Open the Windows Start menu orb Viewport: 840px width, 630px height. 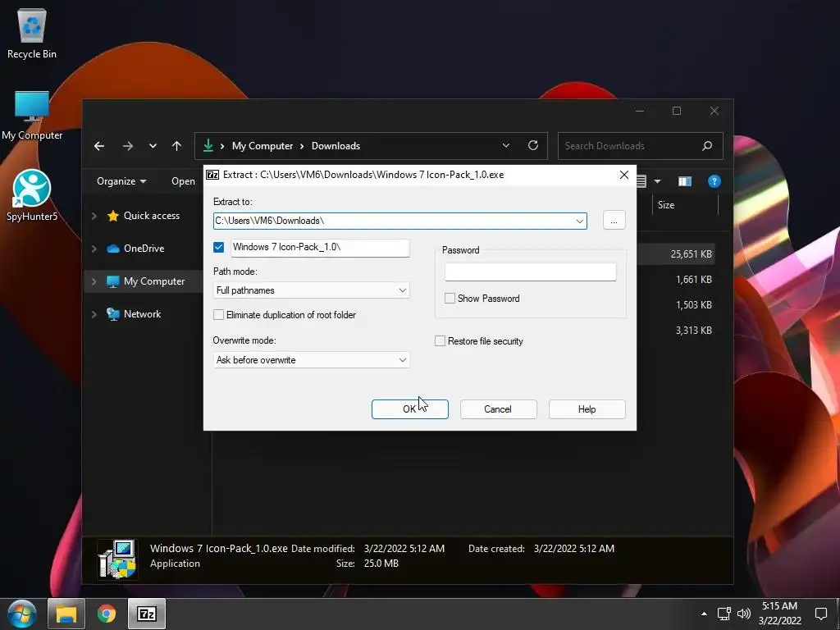[22, 614]
